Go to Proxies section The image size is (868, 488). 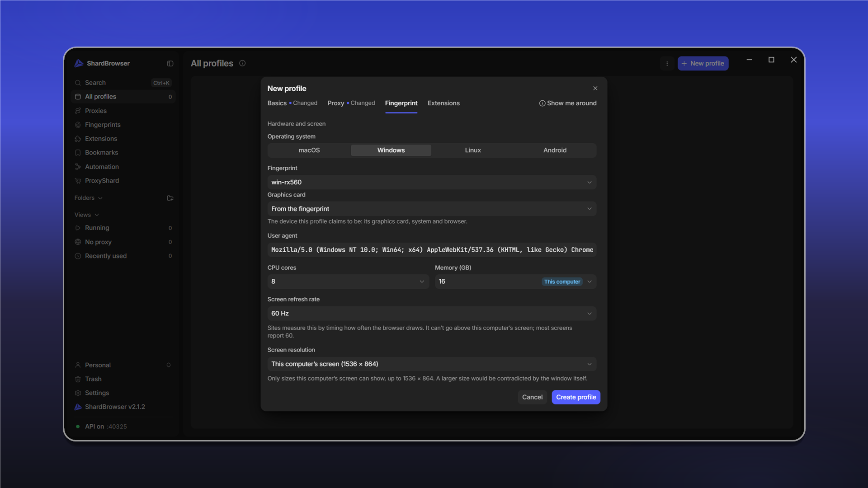point(123,111)
